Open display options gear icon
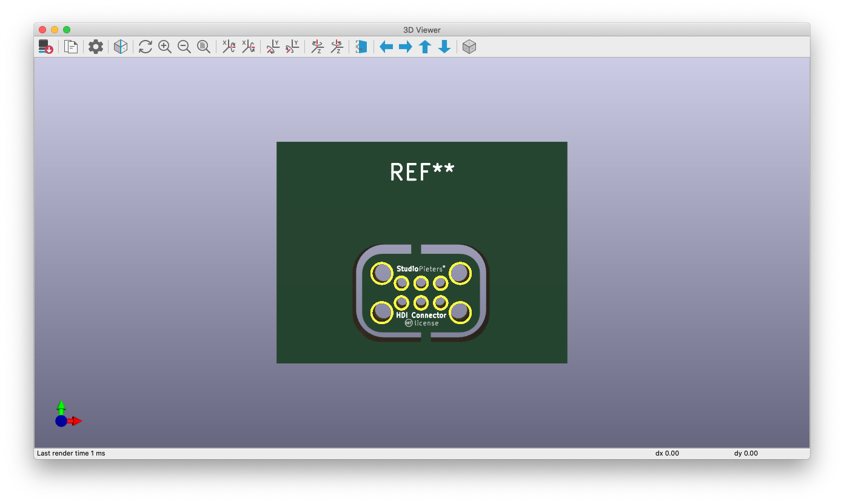 click(96, 47)
